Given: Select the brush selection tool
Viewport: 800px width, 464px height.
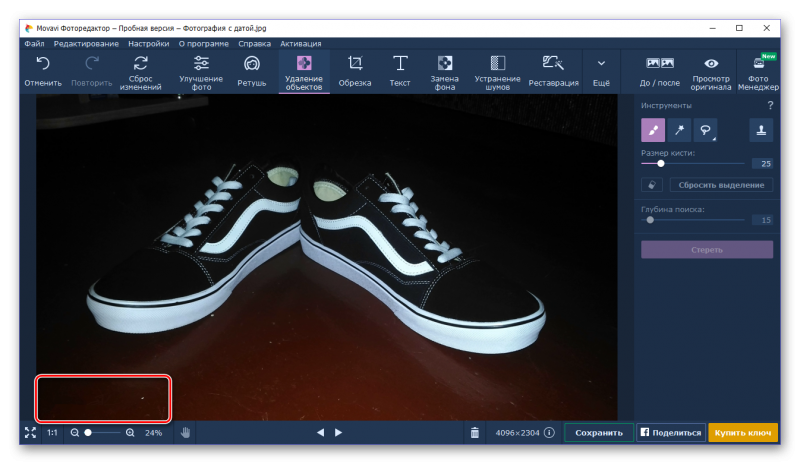Looking at the screenshot, I should (652, 130).
